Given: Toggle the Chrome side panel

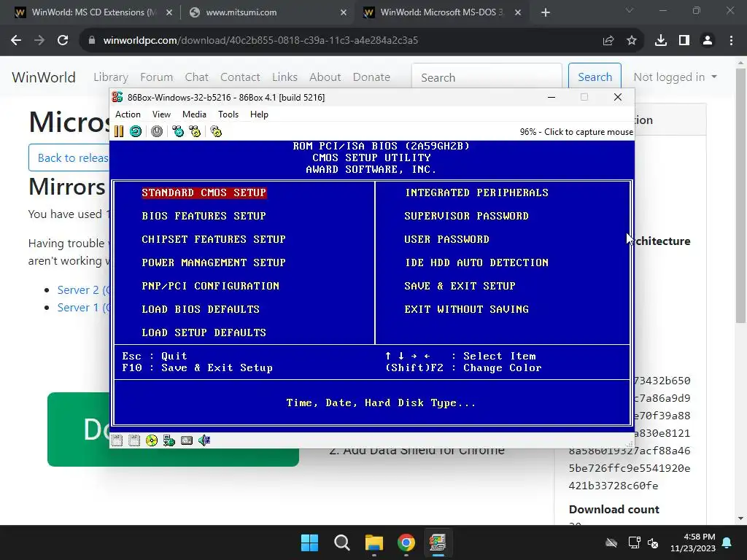Looking at the screenshot, I should pos(684,41).
